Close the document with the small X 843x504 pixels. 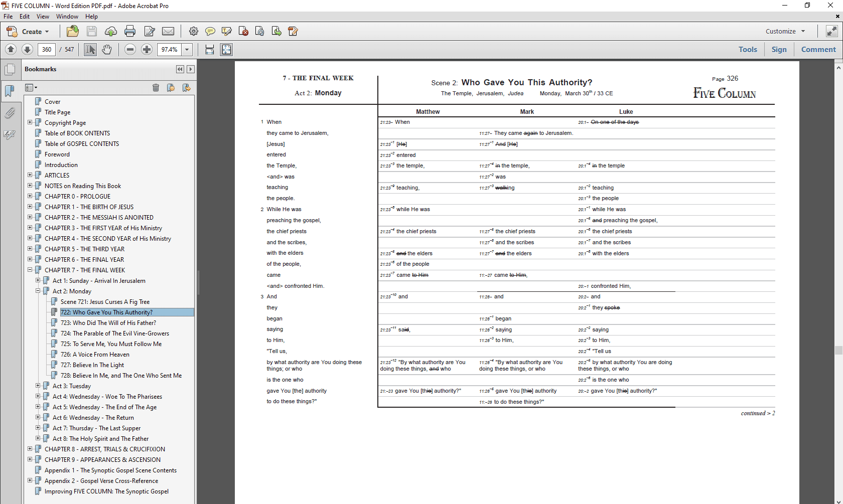click(837, 17)
